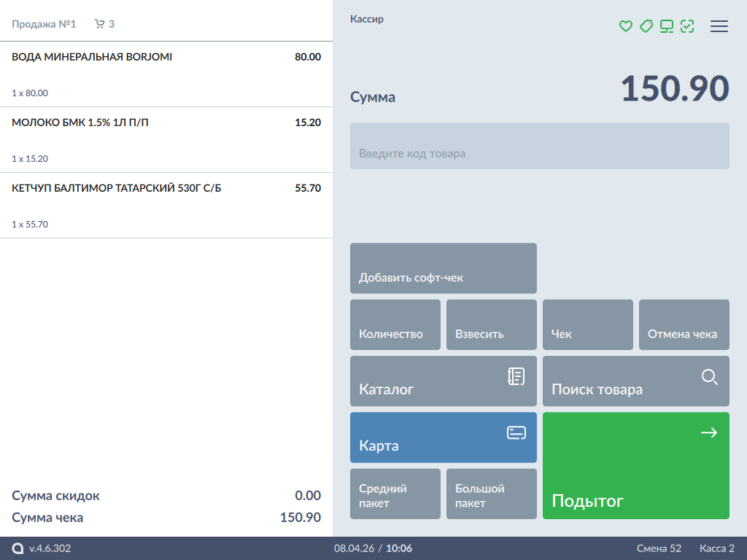
Task: Add a Средний пакет medium bag
Action: (x=395, y=494)
